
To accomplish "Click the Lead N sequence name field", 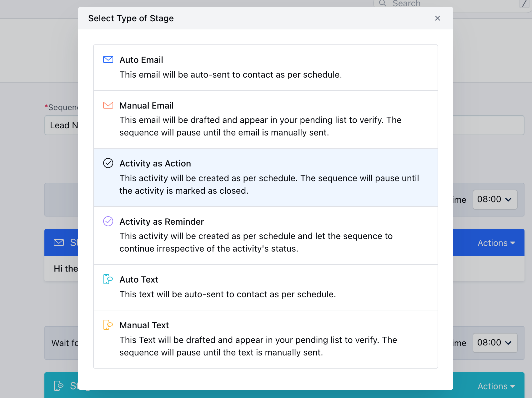I will [61, 125].
